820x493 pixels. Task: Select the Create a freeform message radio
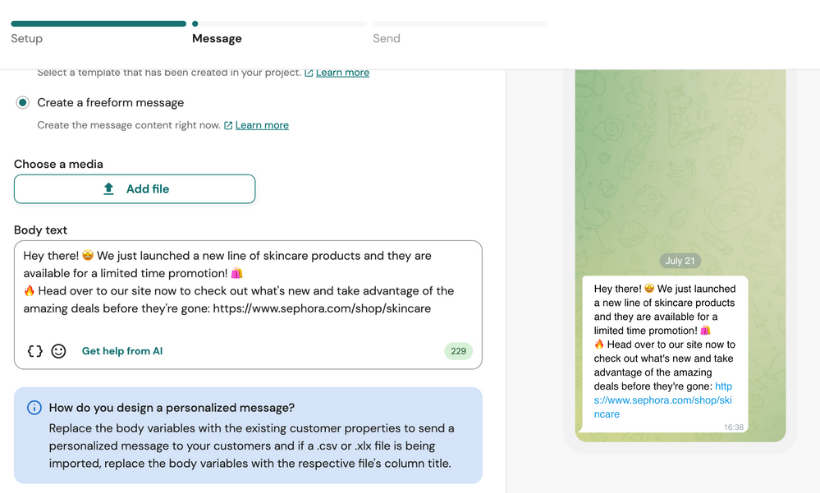point(23,102)
